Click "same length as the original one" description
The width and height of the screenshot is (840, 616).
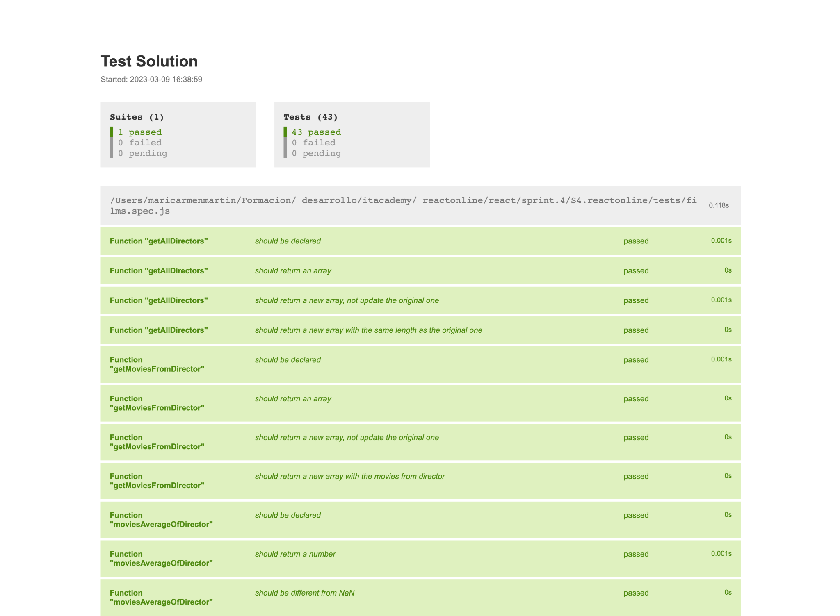pyautogui.click(x=369, y=330)
